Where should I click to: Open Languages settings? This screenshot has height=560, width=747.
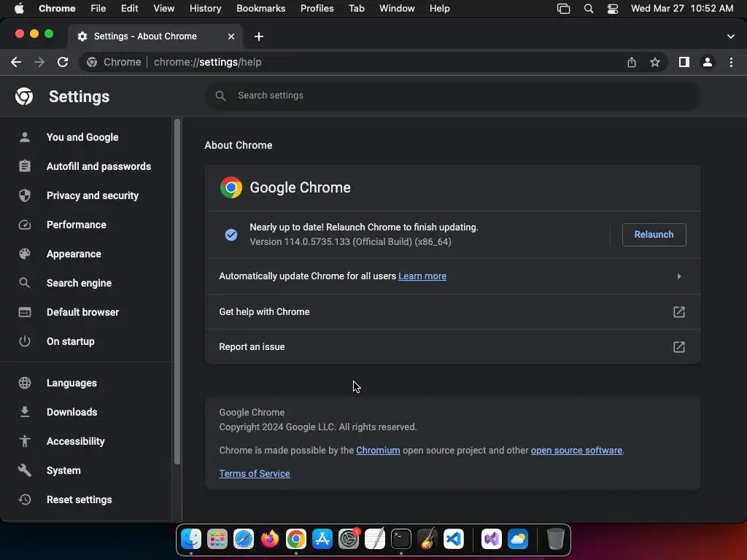click(x=71, y=383)
